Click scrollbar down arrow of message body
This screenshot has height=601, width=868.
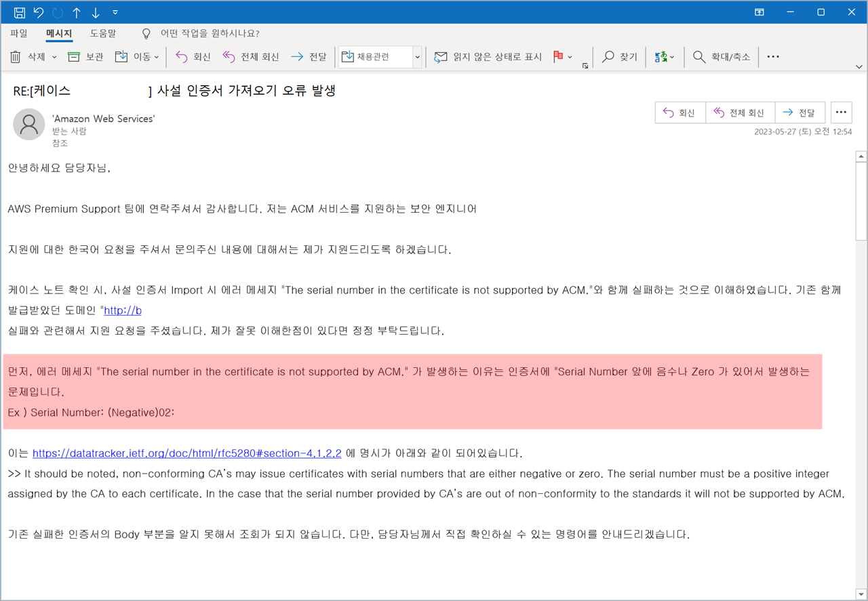coord(861,594)
